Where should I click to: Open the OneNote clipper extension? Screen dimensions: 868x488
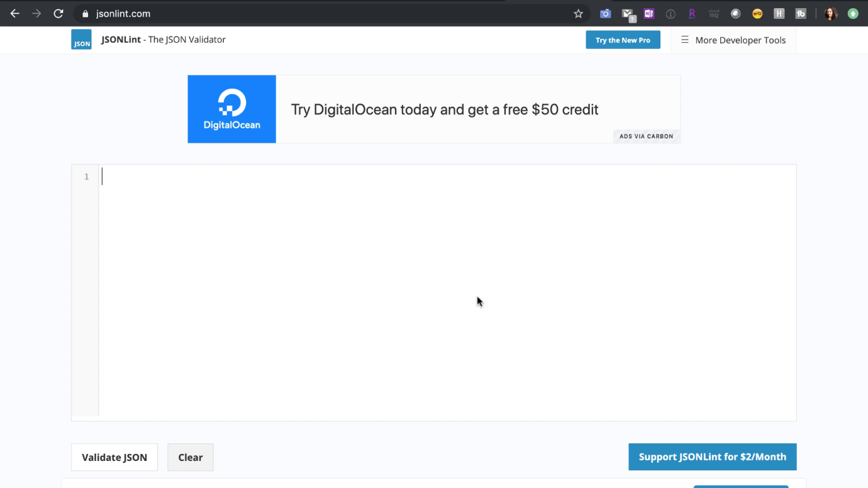click(x=648, y=13)
